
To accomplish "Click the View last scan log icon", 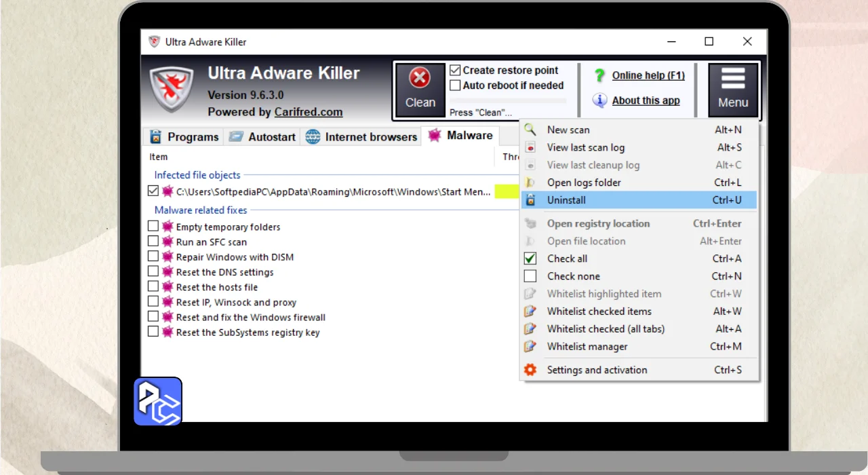I will [x=530, y=147].
